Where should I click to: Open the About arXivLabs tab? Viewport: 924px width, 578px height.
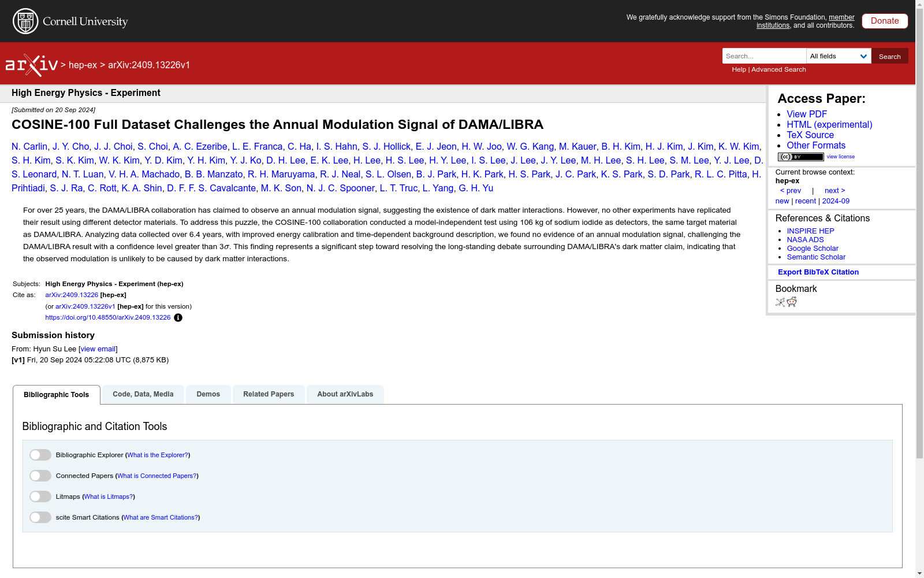click(345, 394)
